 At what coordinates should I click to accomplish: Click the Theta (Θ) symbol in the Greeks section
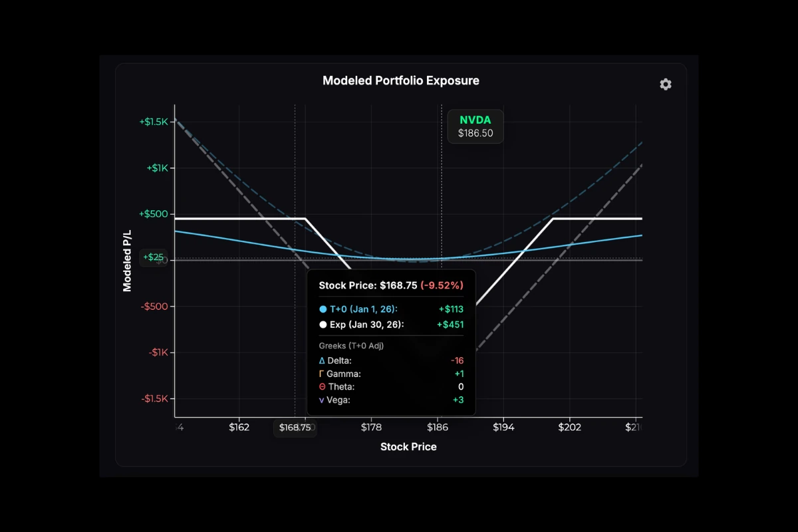[323, 386]
